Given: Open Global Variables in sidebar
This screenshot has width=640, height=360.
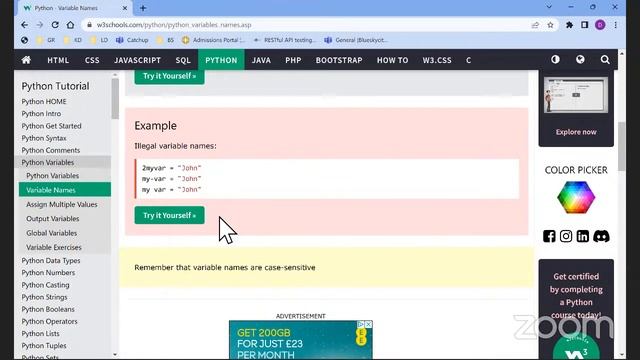Looking at the screenshot, I should (51, 233).
